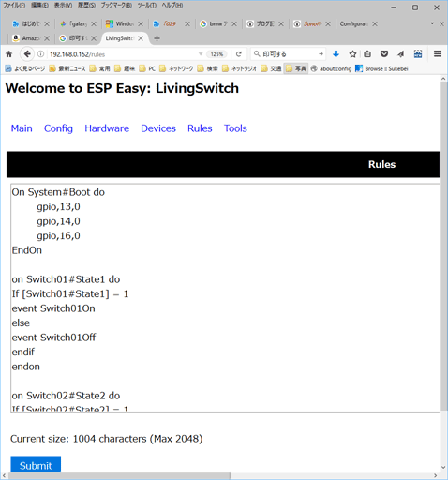
Task: Open the list all tabs dropdown
Action: click(432, 23)
